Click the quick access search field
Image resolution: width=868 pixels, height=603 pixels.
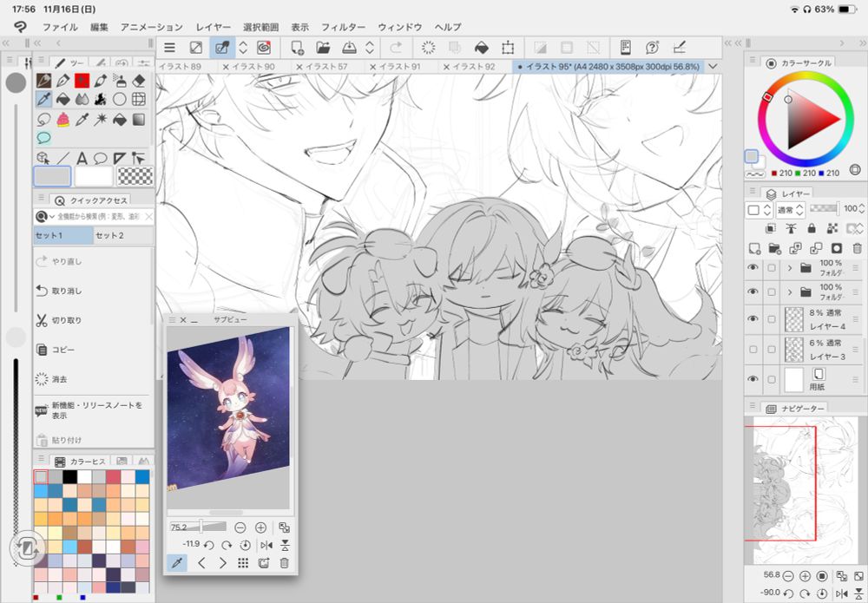[100, 216]
